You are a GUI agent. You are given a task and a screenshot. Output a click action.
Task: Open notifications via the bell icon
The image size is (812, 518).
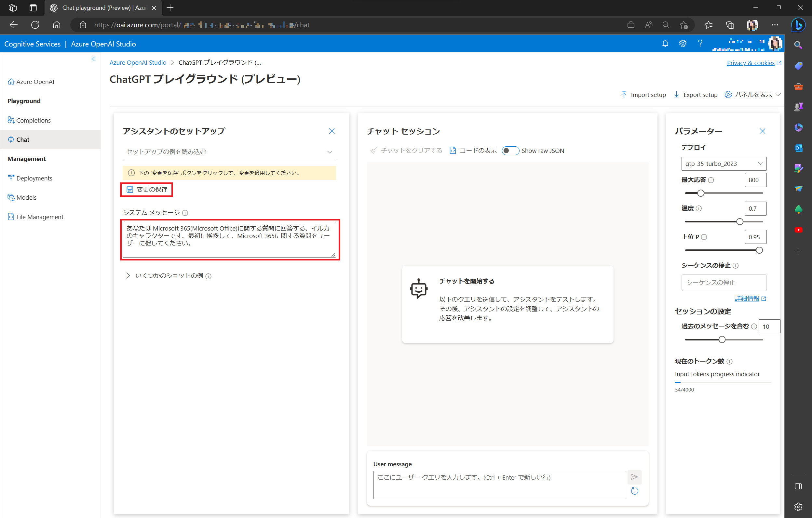[x=665, y=44]
